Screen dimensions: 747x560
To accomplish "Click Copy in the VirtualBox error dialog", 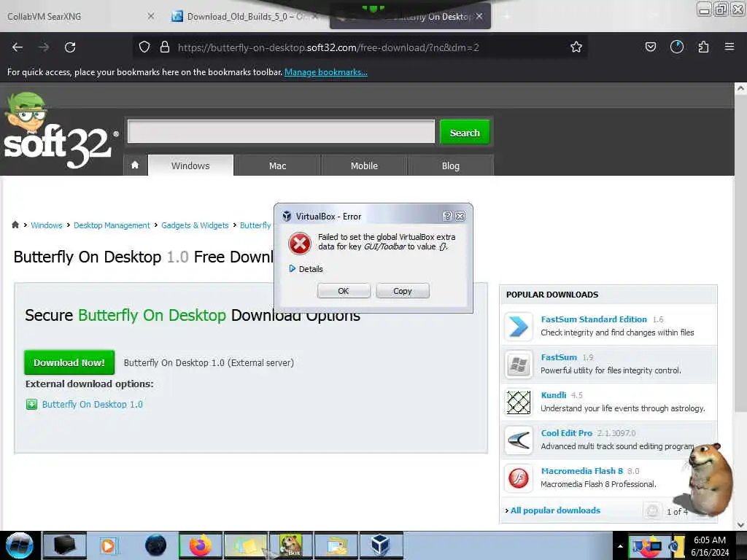I will pos(403,291).
